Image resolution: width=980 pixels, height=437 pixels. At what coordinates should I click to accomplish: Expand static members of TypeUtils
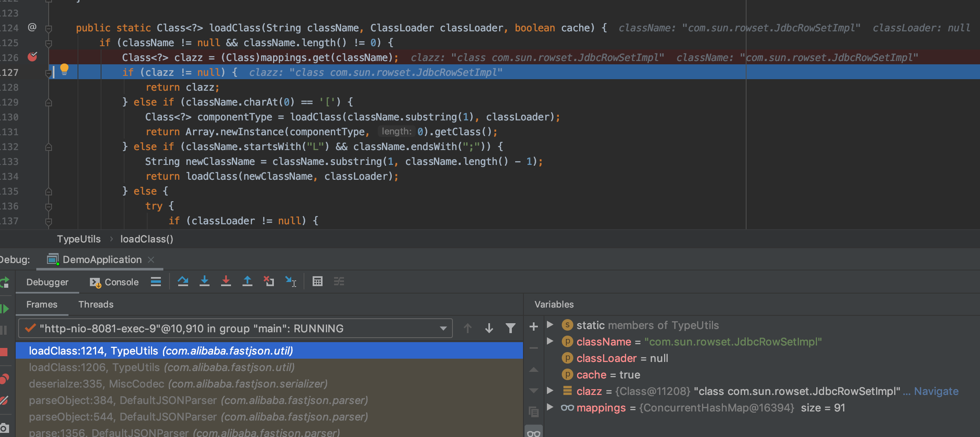(x=550, y=325)
